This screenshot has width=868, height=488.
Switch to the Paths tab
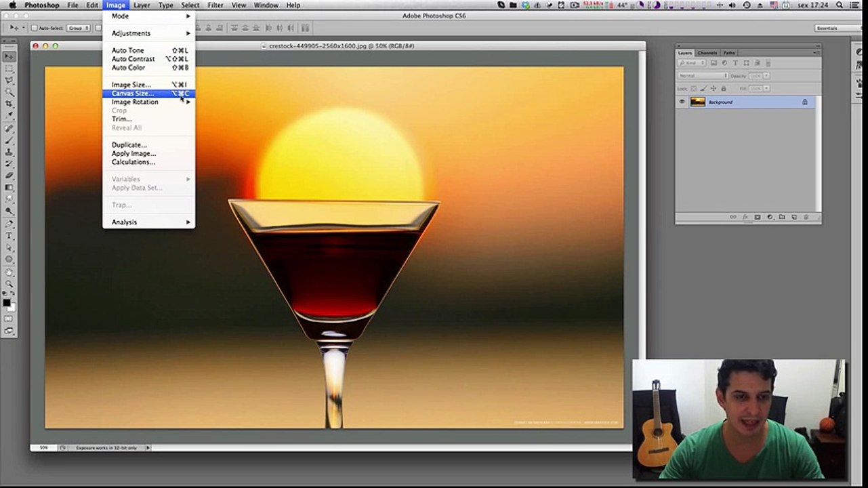729,53
